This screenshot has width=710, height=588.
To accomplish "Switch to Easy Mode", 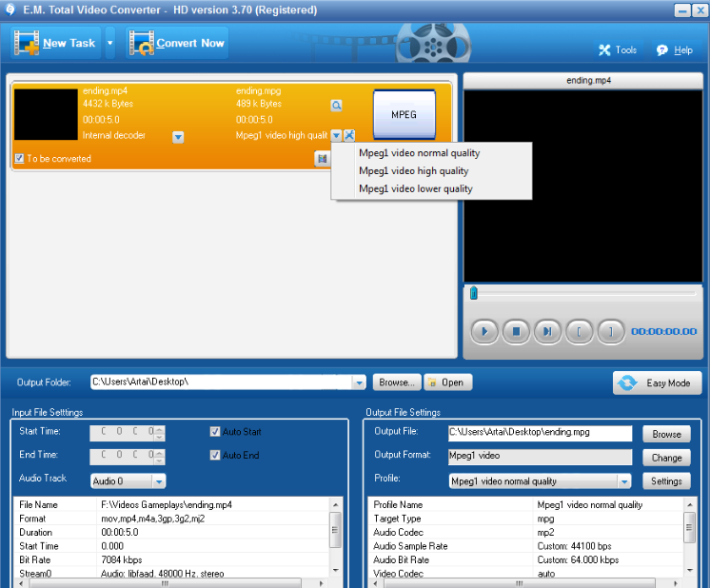I will [657, 382].
